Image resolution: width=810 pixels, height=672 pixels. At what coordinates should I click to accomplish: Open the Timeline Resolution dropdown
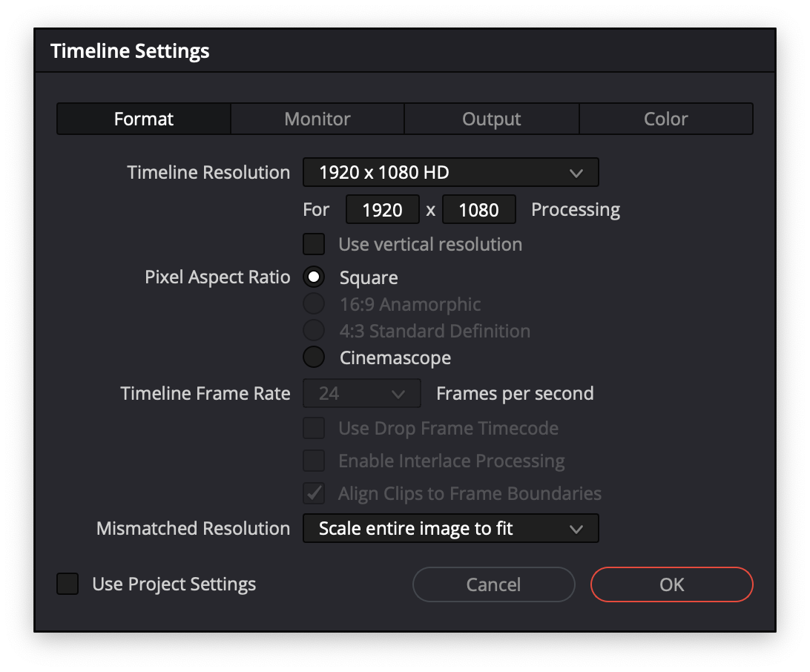(x=450, y=172)
